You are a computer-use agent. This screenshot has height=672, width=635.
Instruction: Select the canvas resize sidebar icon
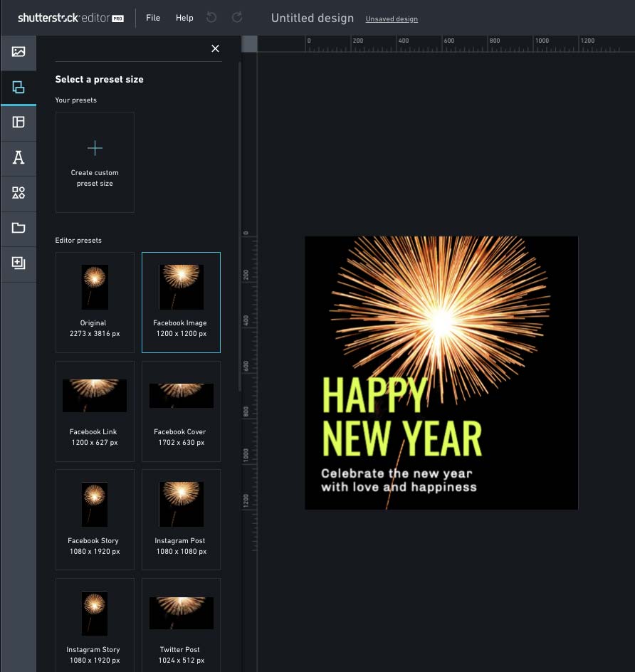point(19,88)
